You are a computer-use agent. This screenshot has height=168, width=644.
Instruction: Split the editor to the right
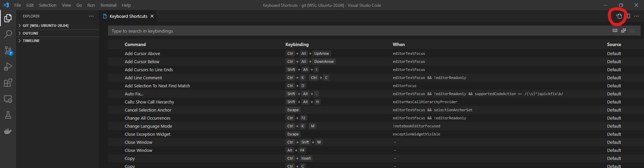(x=628, y=16)
